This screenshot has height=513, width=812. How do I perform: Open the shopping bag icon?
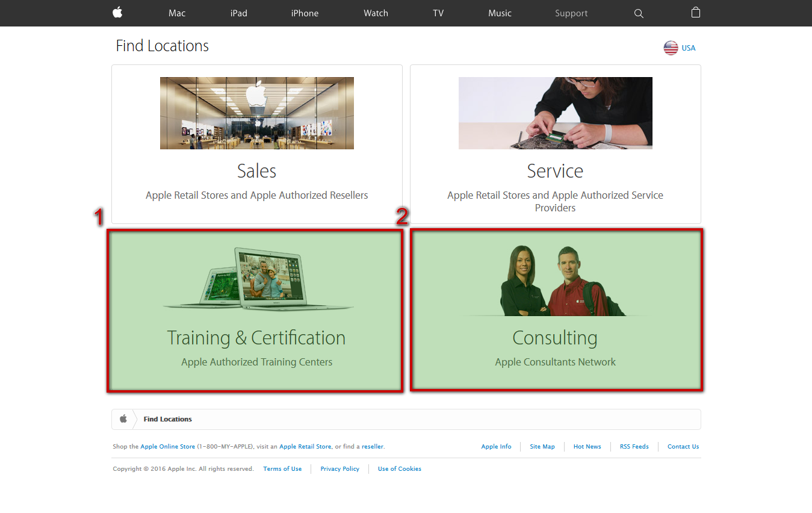coord(696,13)
